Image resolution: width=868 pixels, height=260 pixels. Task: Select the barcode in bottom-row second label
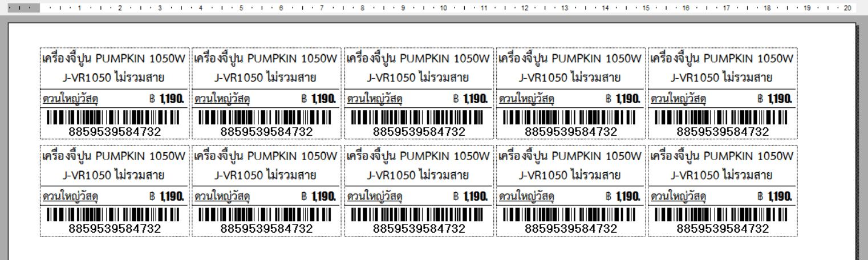pyautogui.click(x=266, y=215)
